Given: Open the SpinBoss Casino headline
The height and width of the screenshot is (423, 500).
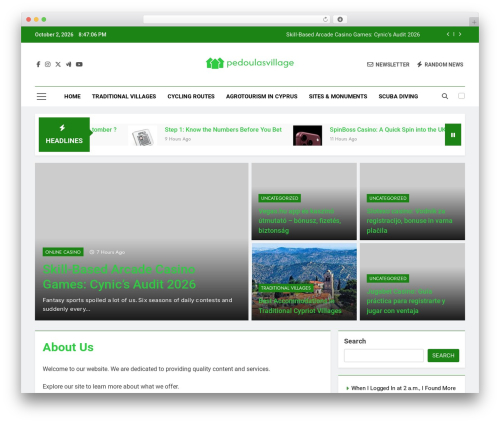Looking at the screenshot, I should (387, 130).
